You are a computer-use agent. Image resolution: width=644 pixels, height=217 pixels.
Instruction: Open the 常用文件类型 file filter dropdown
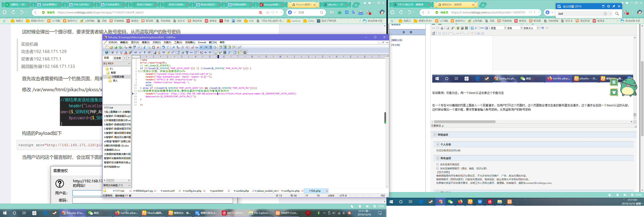[129, 185]
